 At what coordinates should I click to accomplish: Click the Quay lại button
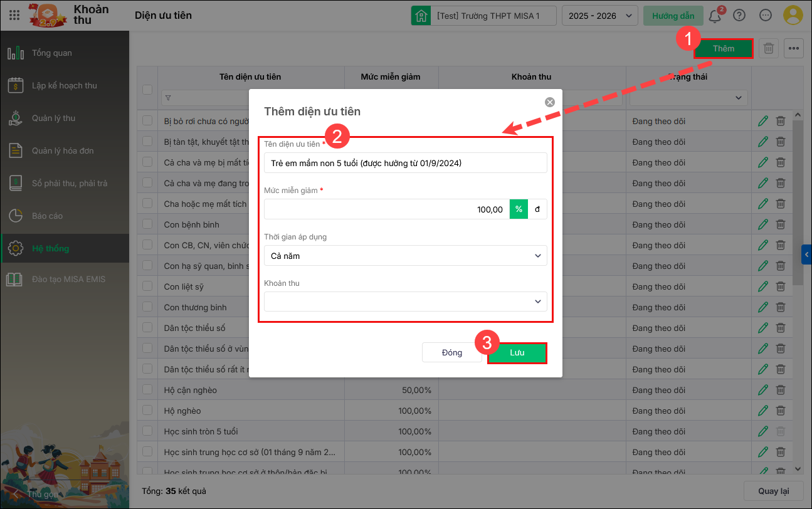[x=773, y=491]
